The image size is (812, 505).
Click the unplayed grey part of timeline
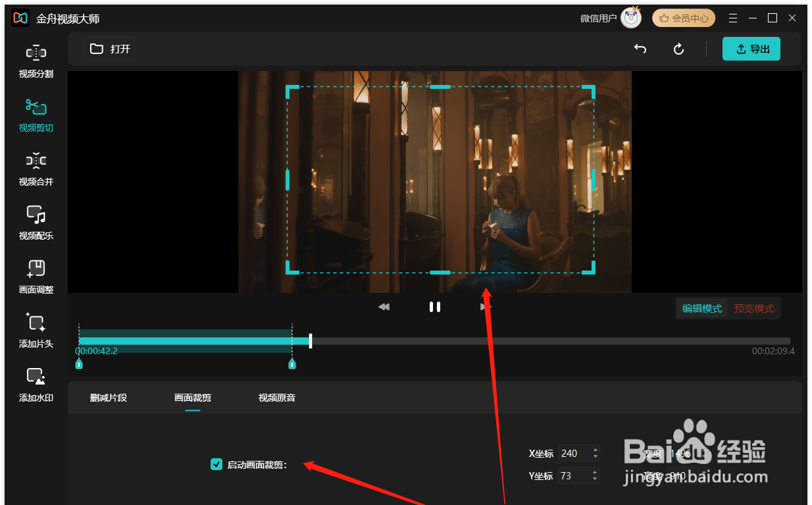pos(551,341)
